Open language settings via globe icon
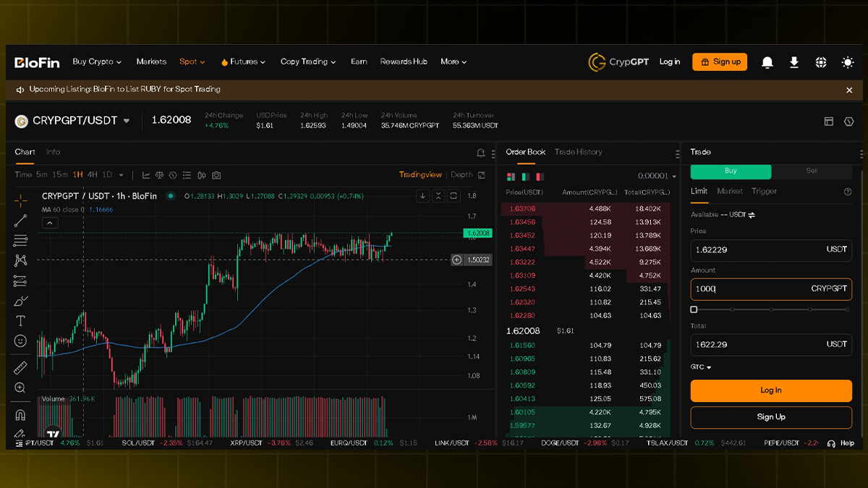868x488 pixels. point(821,62)
